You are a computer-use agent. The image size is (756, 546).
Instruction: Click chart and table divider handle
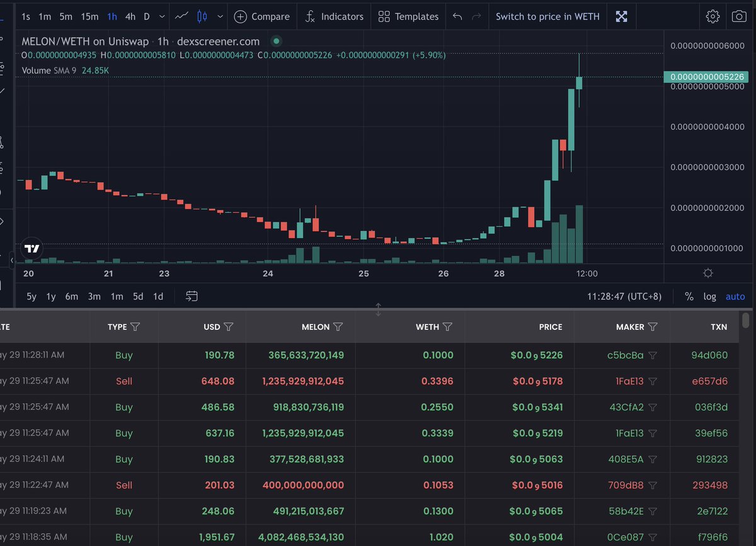(x=378, y=309)
